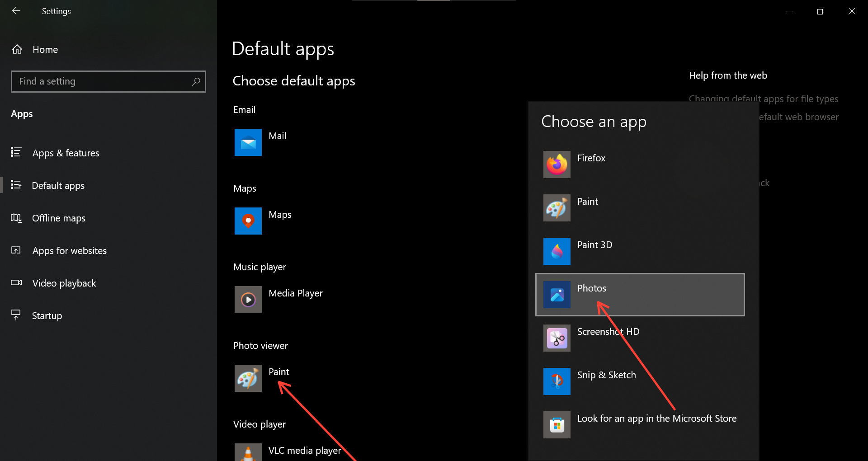Click the back arrow in Settings
The height and width of the screenshot is (461, 868).
(x=16, y=11)
